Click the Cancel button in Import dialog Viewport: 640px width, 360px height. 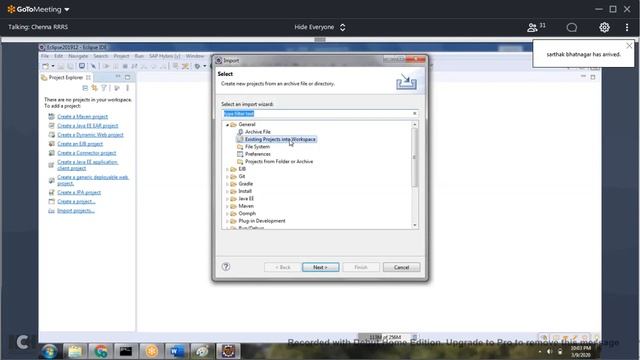coord(401,267)
